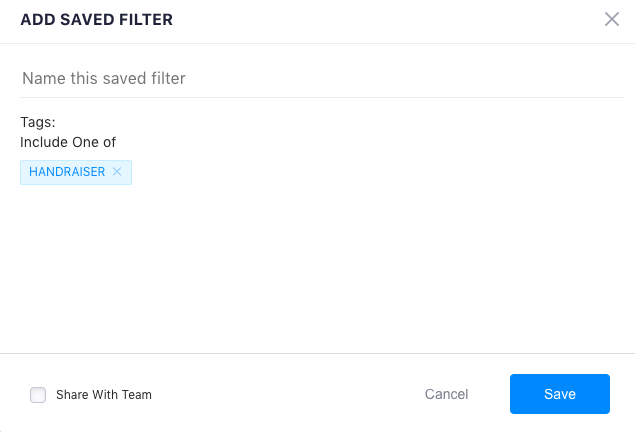Image resolution: width=635 pixels, height=432 pixels.
Task: Focus the Name this saved filter field
Action: coord(320,78)
